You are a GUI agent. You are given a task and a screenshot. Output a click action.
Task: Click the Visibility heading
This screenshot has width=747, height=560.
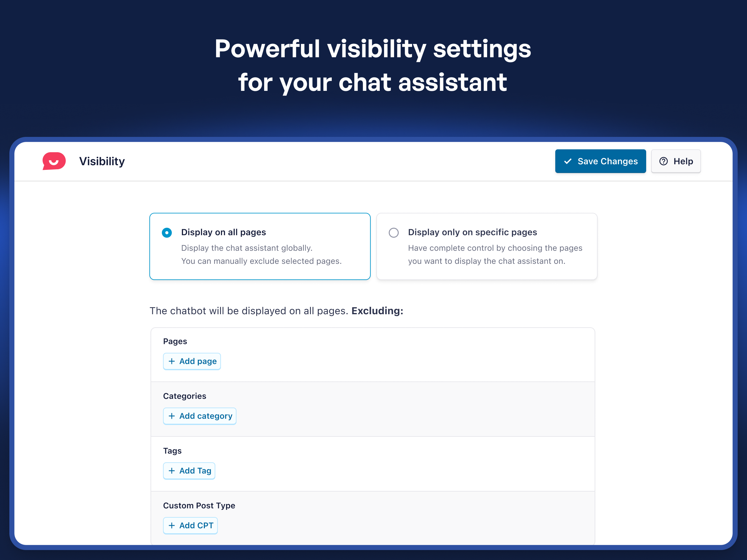(102, 161)
